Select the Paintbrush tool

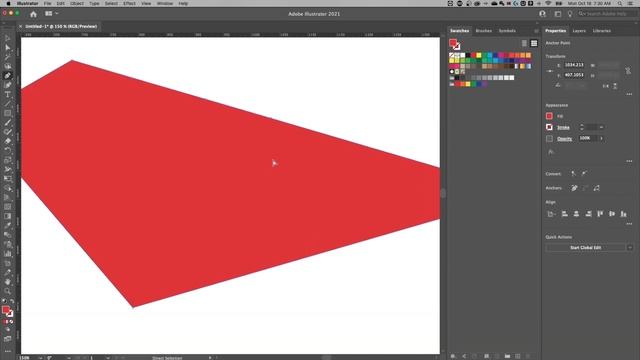coord(7,122)
